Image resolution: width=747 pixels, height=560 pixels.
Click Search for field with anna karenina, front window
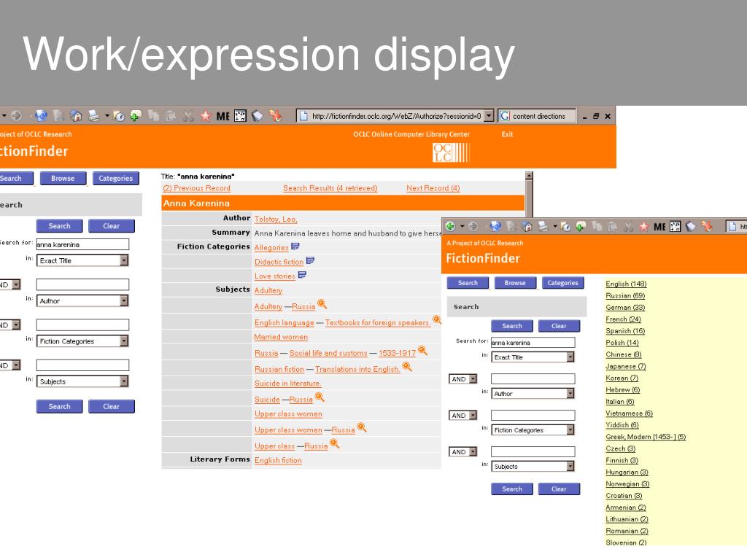point(533,343)
